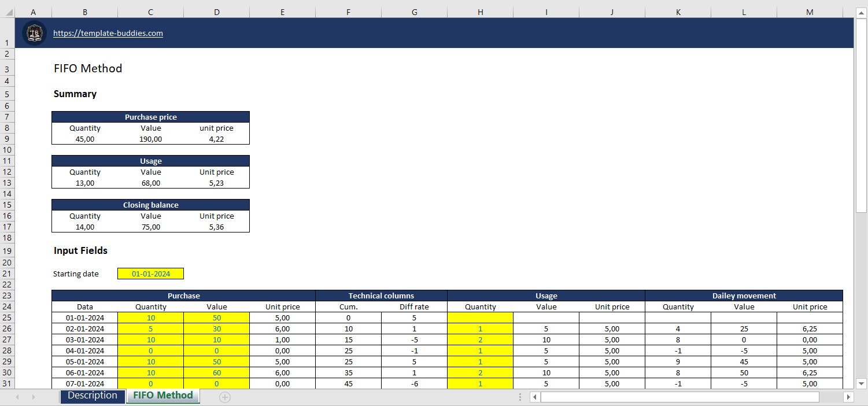Image resolution: width=868 pixels, height=406 pixels.
Task: Click the horizontal scrollbar right arrow
Action: click(x=848, y=397)
